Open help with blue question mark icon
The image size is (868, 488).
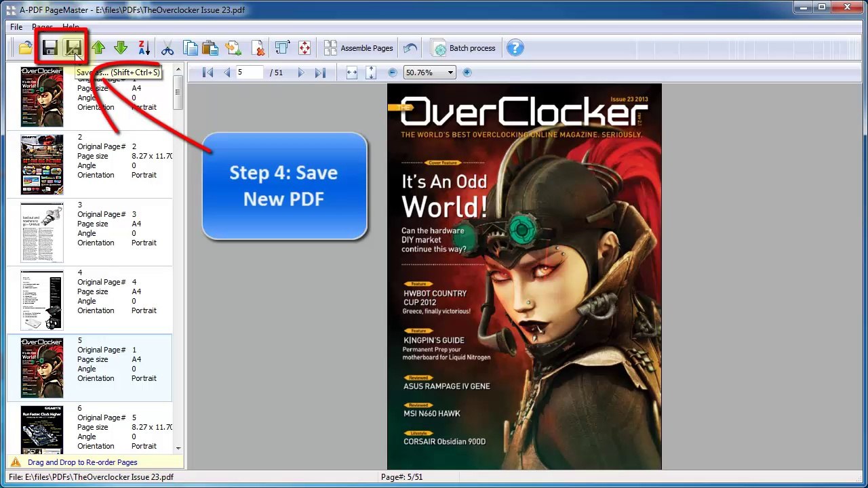pos(515,48)
